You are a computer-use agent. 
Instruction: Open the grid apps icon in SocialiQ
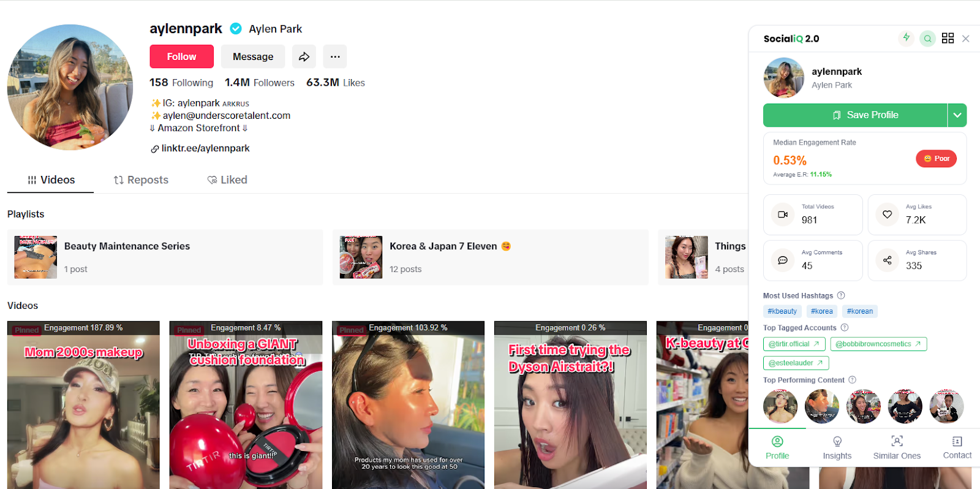(948, 38)
